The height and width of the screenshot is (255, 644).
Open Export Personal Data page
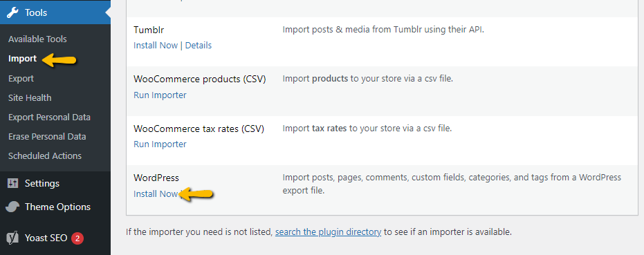click(49, 117)
